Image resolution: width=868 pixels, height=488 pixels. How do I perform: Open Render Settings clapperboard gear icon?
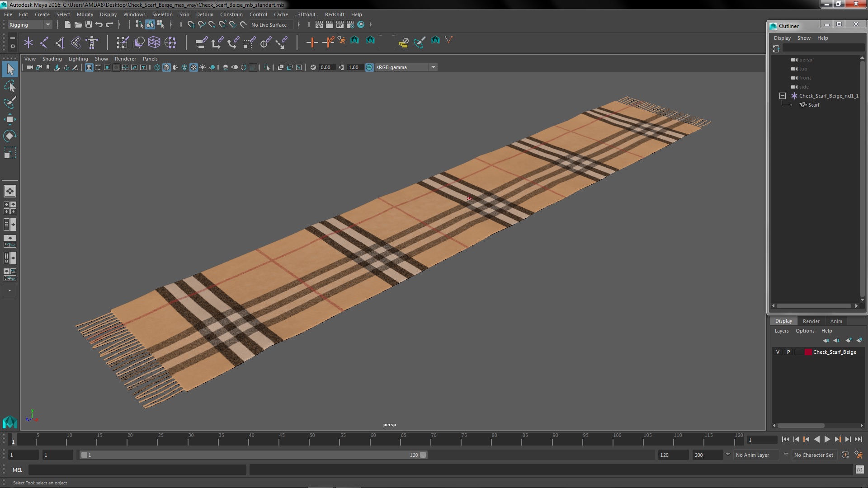pos(350,25)
